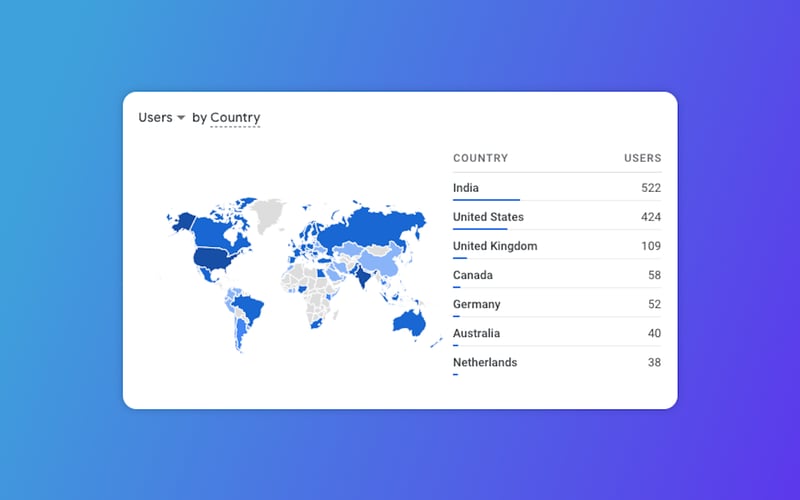Select the Canada row label
The width and height of the screenshot is (800, 500).
click(473, 275)
